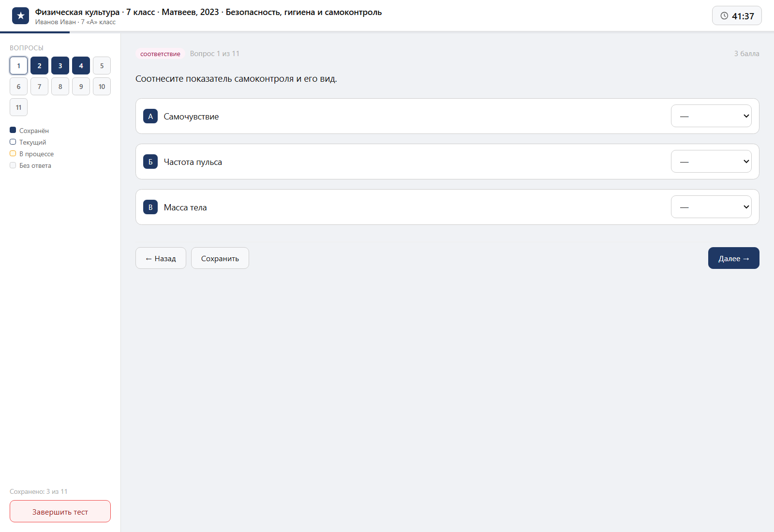Click the В процессе legend marker
Image resolution: width=774 pixels, height=532 pixels.
13,153
